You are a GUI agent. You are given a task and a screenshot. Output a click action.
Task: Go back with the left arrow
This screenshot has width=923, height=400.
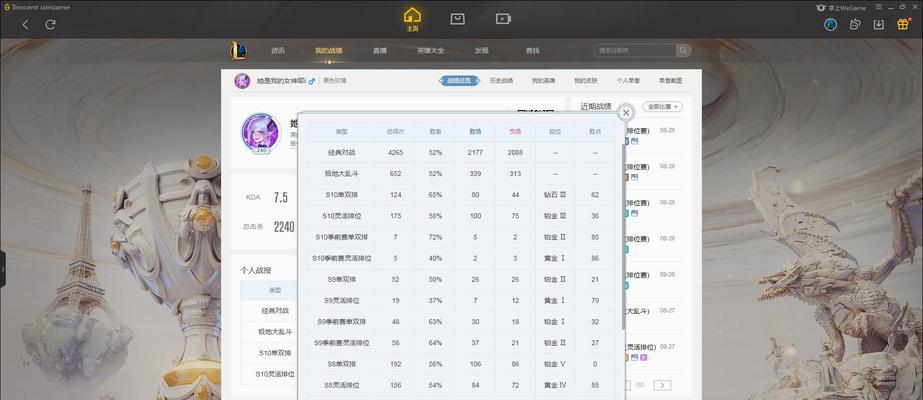coord(25,25)
